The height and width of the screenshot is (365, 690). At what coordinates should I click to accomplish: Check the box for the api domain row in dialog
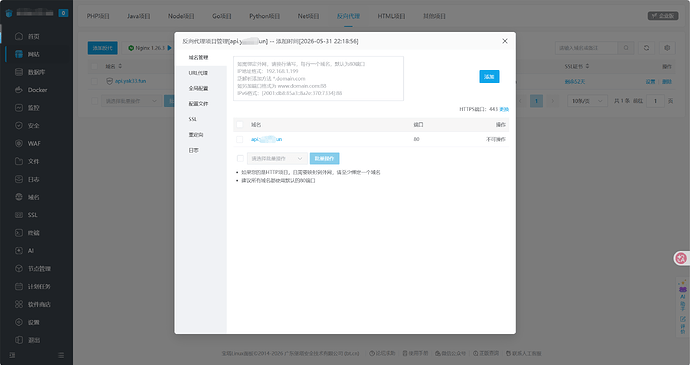click(240, 139)
